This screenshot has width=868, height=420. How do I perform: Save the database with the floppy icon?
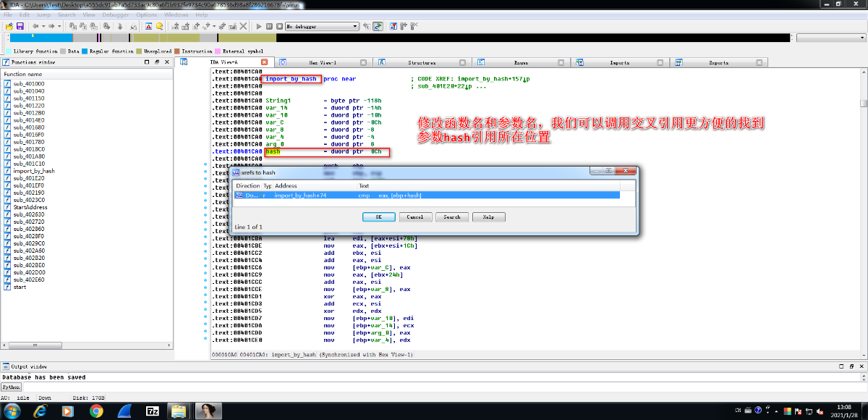(20, 26)
